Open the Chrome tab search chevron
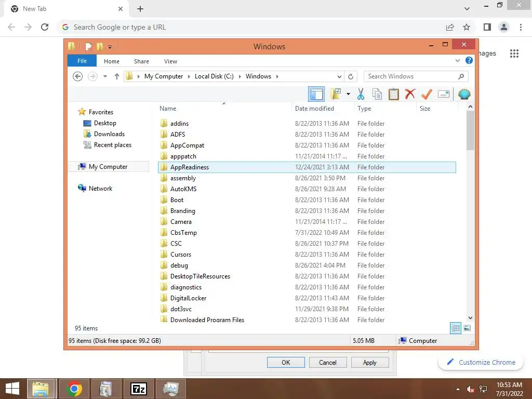This screenshot has width=532, height=399. point(467,8)
